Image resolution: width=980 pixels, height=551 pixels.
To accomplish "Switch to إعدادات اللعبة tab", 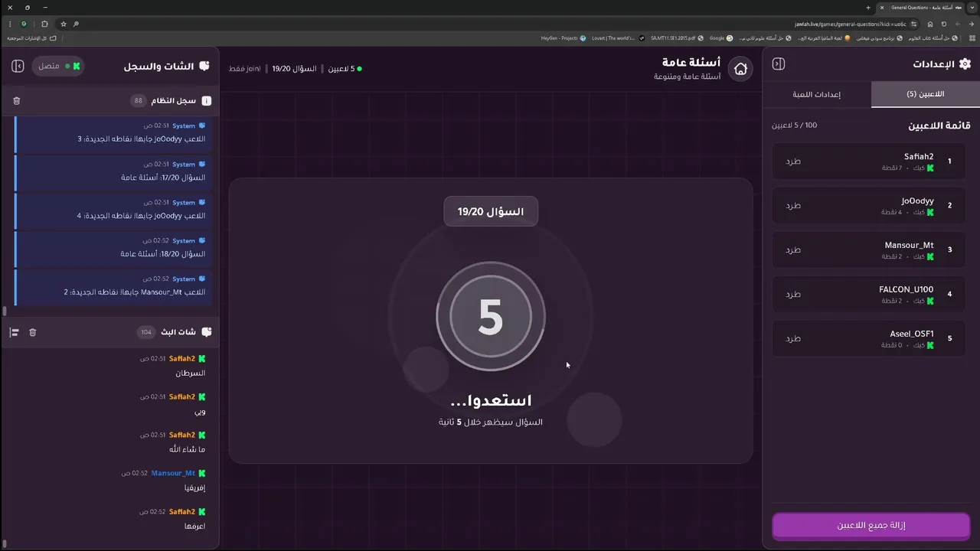I will click(x=817, y=94).
